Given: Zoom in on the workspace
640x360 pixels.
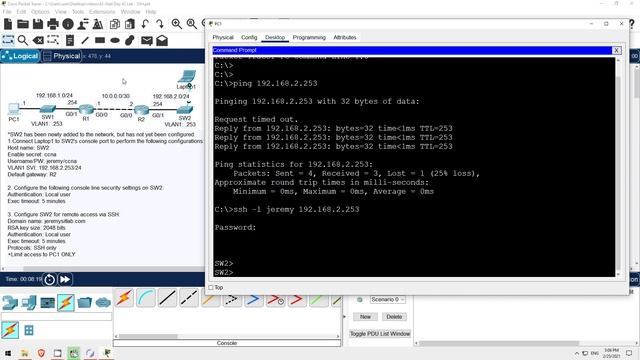Looking at the screenshot, I should click(x=176, y=24).
